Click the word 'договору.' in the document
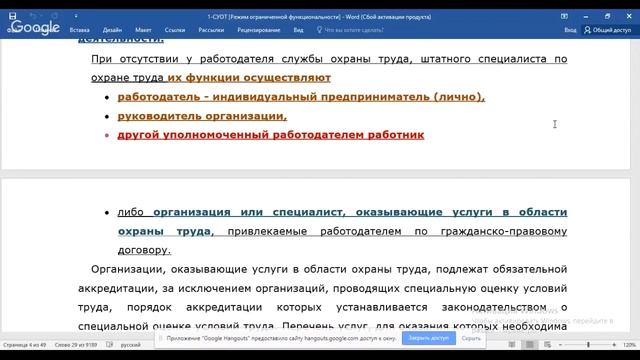Viewport: 640px width, 360px height. [144, 250]
